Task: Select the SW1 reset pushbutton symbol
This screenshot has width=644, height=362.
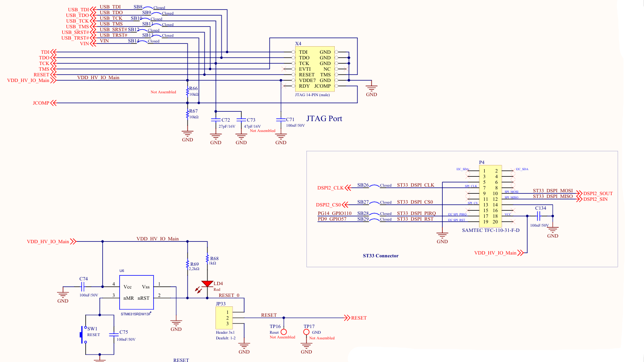Action: pos(84,335)
